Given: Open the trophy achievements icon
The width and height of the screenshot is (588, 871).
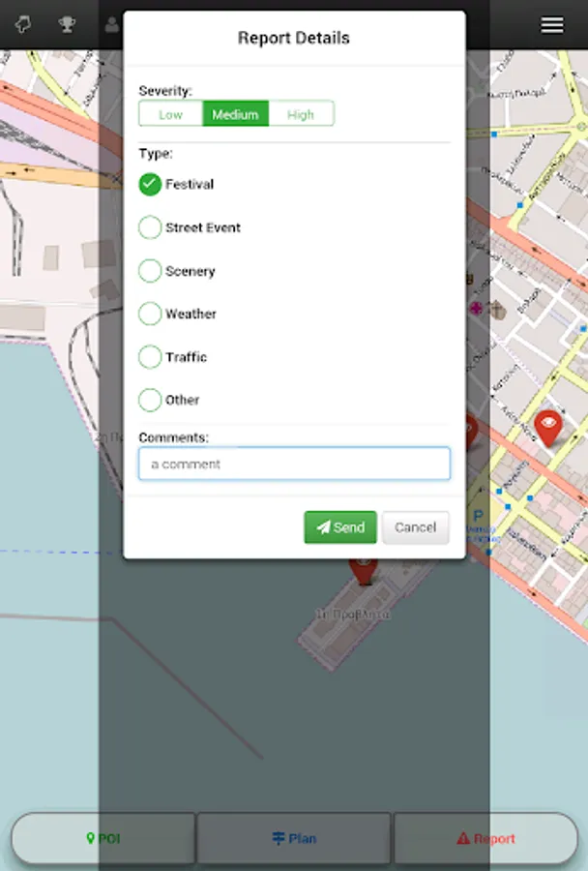Looking at the screenshot, I should pos(67,24).
